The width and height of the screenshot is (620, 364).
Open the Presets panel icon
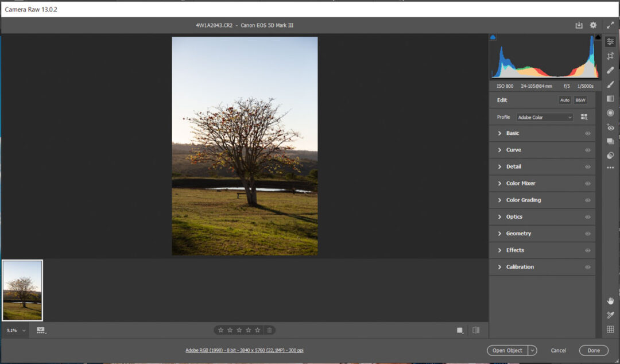point(610,142)
